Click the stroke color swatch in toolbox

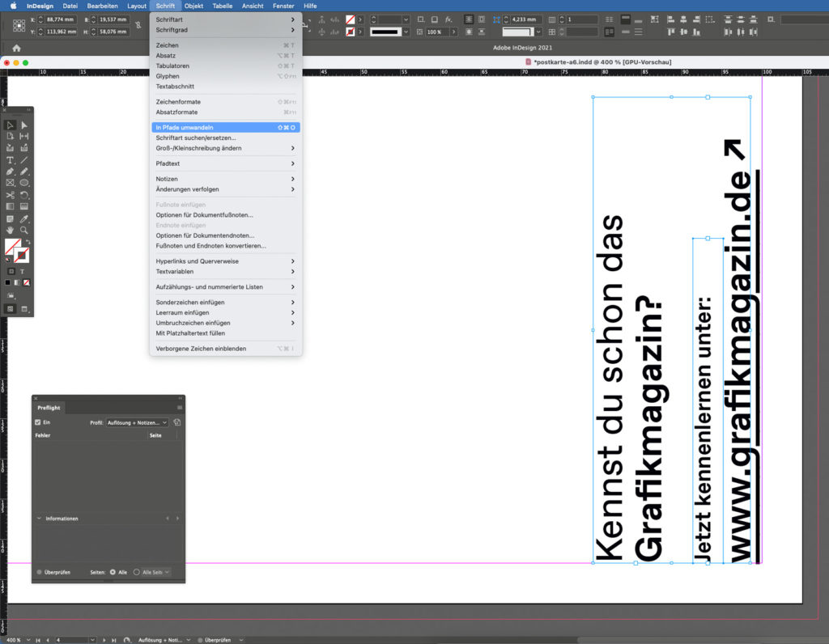tap(21, 255)
